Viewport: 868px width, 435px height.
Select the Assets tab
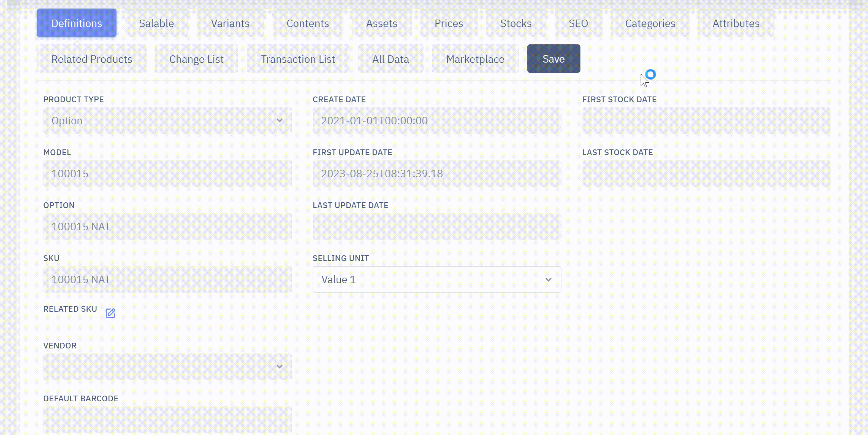point(381,23)
